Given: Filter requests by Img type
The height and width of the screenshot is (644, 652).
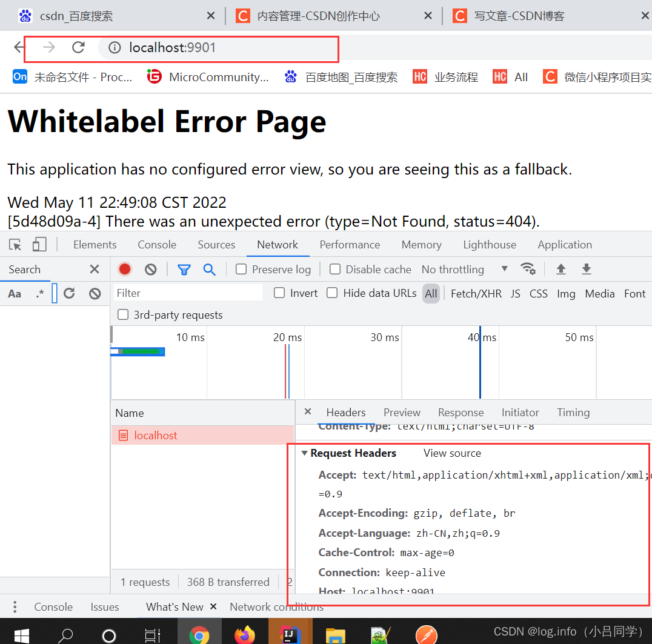Looking at the screenshot, I should [566, 293].
